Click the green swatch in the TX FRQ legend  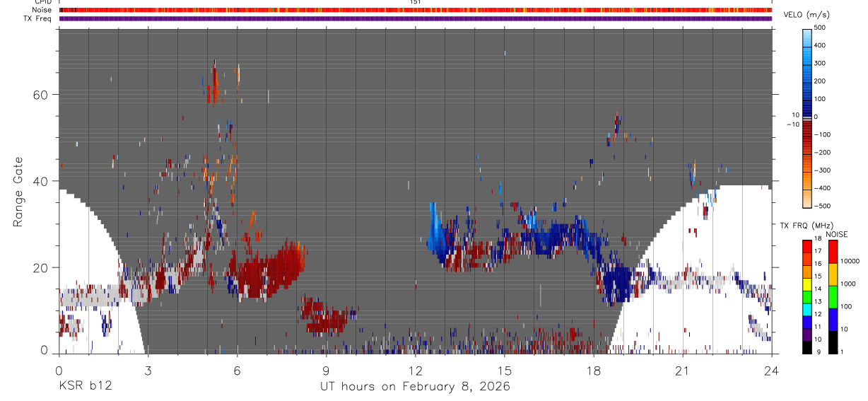808,297
